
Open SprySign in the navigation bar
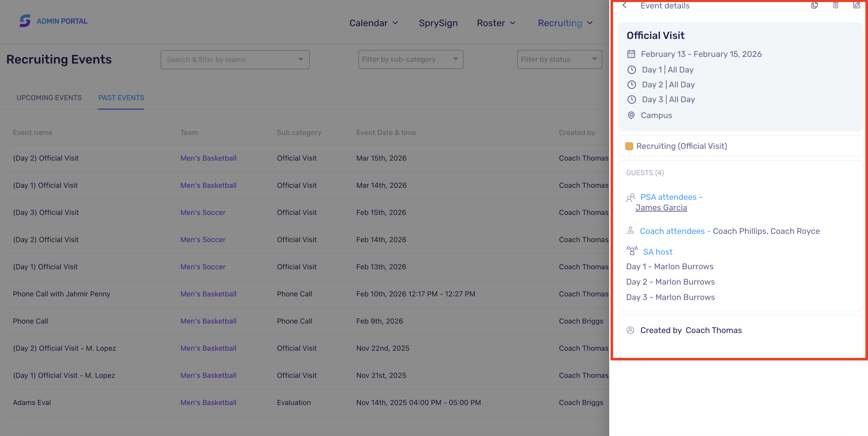[x=438, y=23]
